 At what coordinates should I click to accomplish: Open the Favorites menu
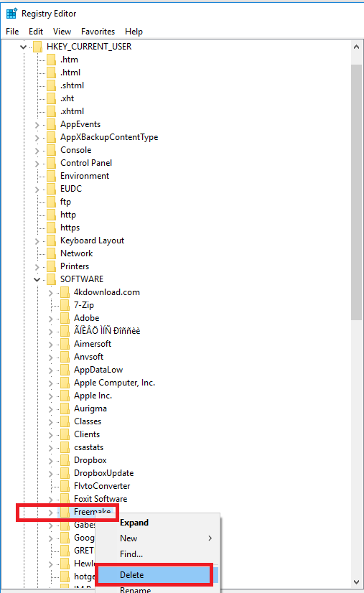98,32
